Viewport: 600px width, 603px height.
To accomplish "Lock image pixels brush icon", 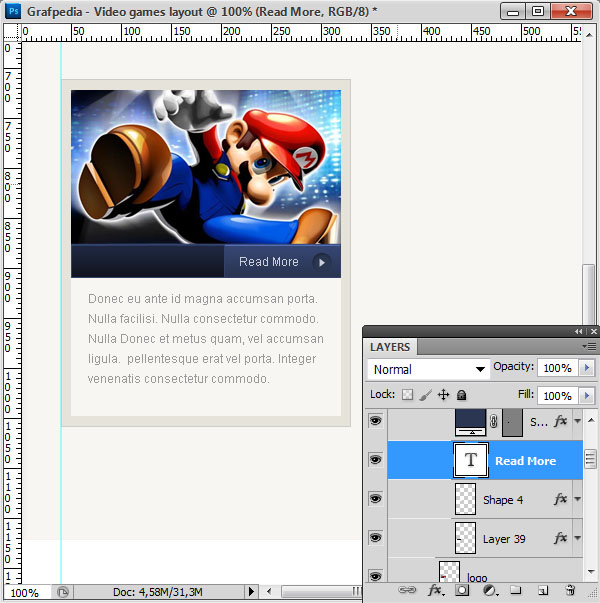I will pyautogui.click(x=425, y=395).
